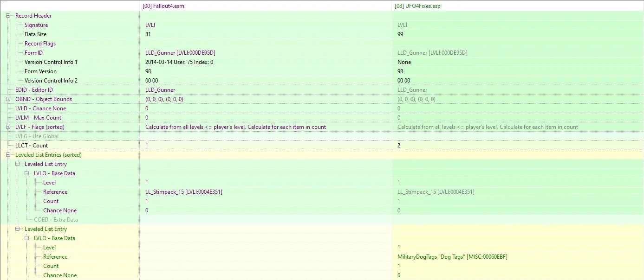Select Reference label beside MilitaryDogTags value

pyautogui.click(x=55, y=257)
